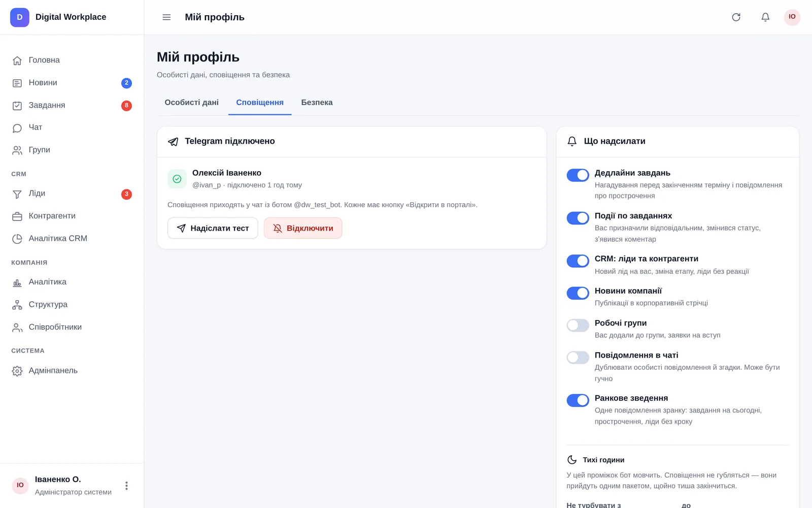Click the red Відключити button
The image size is (812, 508).
(x=303, y=228)
